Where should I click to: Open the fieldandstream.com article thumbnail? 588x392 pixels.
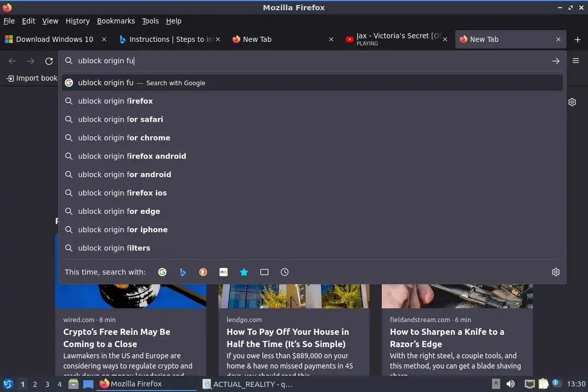(457, 296)
